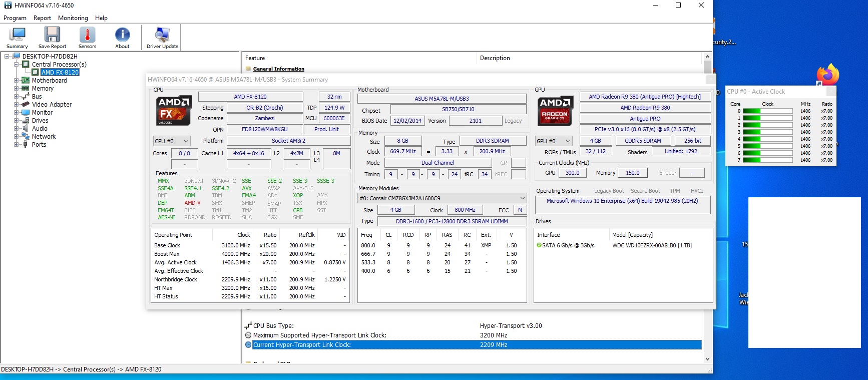Screen dimensions: 868x380
Task: Click the DESKTOP-H7DD82H computer icon
Action: click(16, 57)
